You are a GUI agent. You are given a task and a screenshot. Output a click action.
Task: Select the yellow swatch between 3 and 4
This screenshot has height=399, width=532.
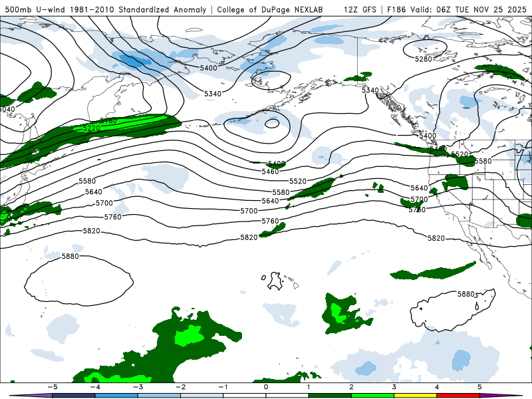pos(416,396)
